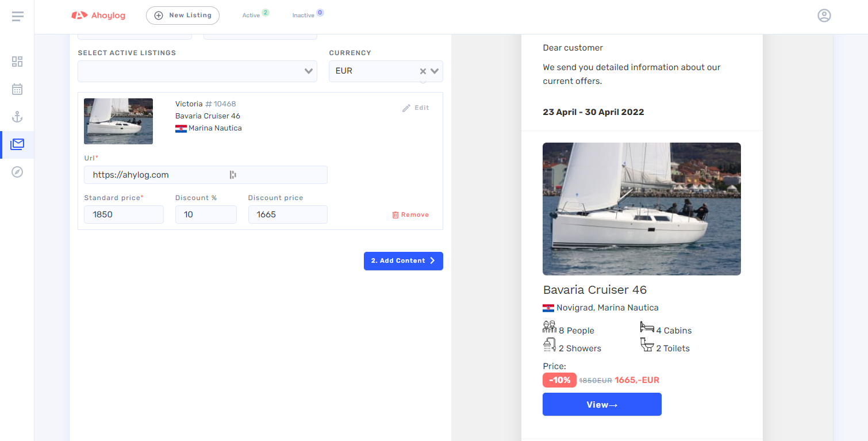The width and height of the screenshot is (868, 441).
Task: Open the Currency dropdown arrow
Action: (435, 71)
